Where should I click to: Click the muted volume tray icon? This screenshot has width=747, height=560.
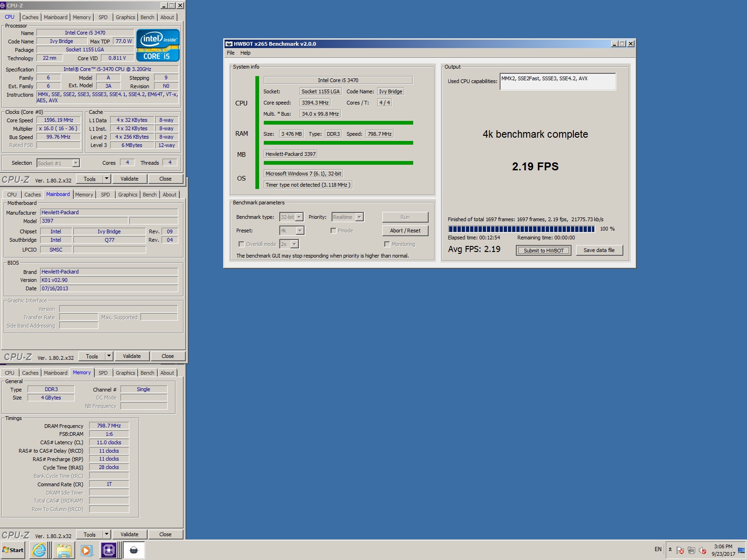pos(703,550)
